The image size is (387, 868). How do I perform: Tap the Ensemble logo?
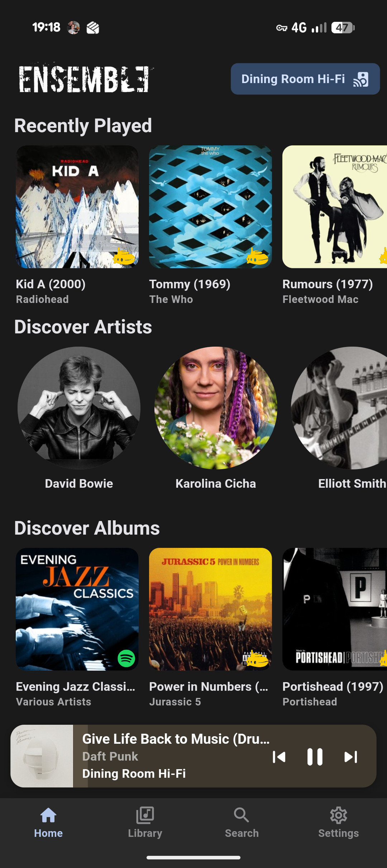85,79
